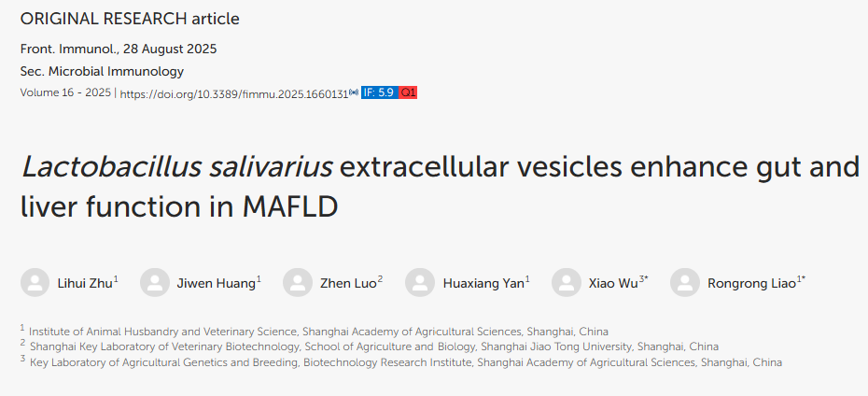Open author name Xiao Wu

point(613,284)
